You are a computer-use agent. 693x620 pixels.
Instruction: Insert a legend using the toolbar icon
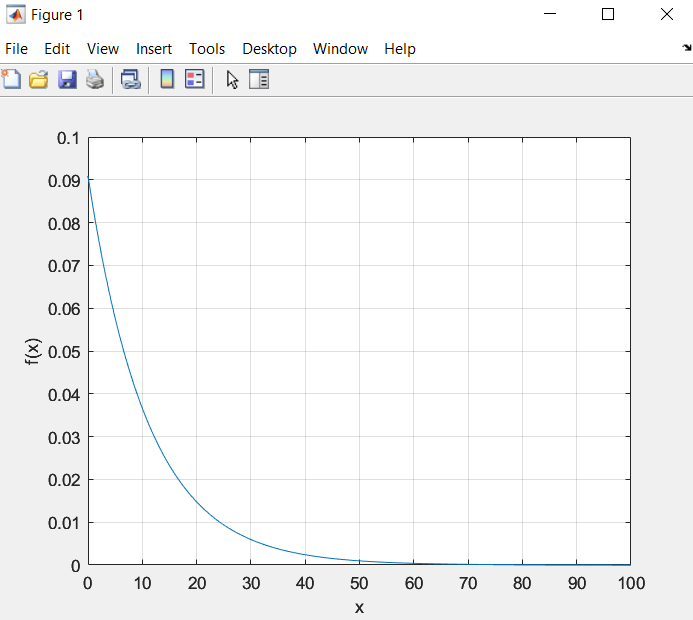(194, 80)
